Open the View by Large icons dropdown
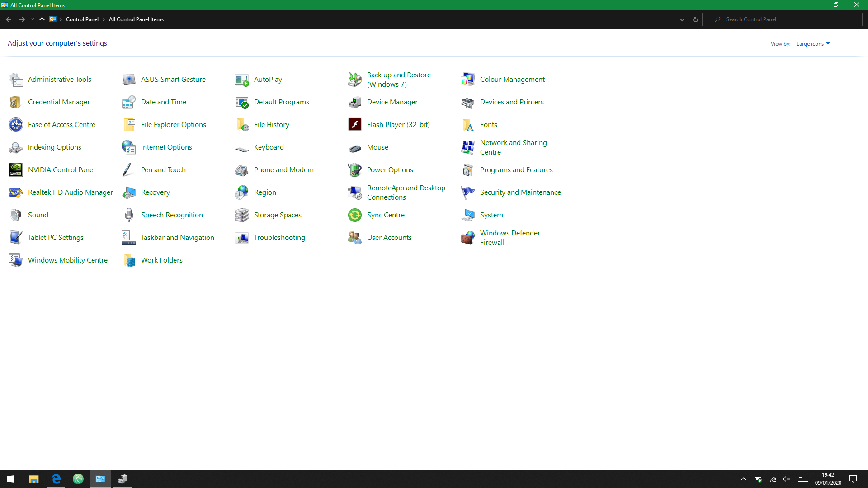 [813, 44]
